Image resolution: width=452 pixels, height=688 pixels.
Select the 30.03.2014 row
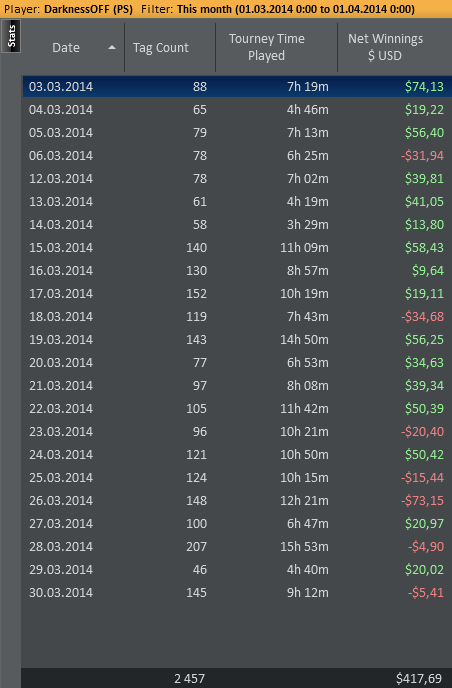237,592
